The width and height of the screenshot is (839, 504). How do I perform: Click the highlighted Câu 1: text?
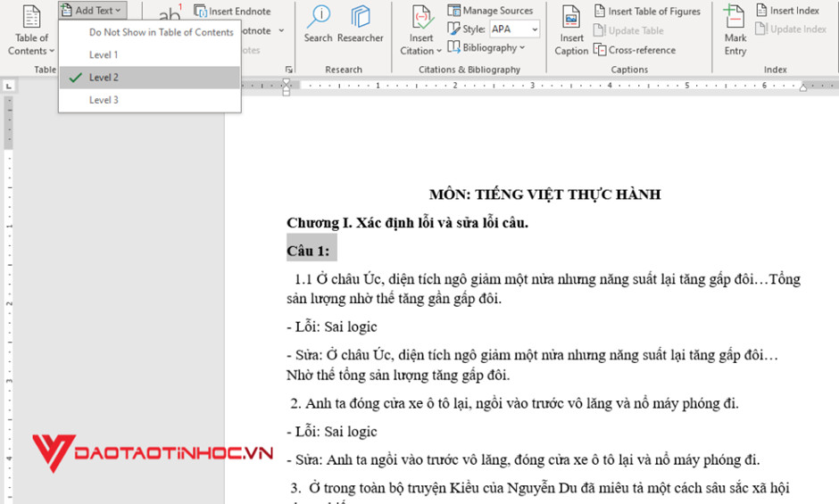(x=308, y=251)
